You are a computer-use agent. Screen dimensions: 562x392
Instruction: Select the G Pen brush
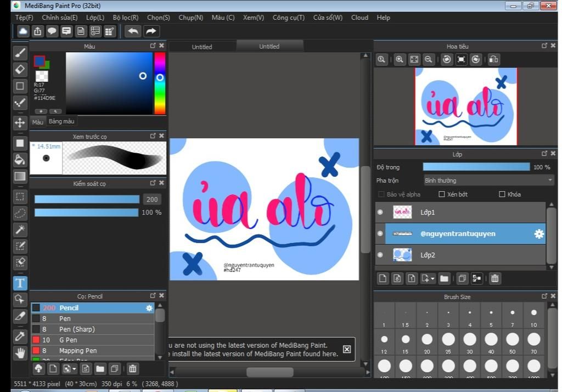coord(92,340)
